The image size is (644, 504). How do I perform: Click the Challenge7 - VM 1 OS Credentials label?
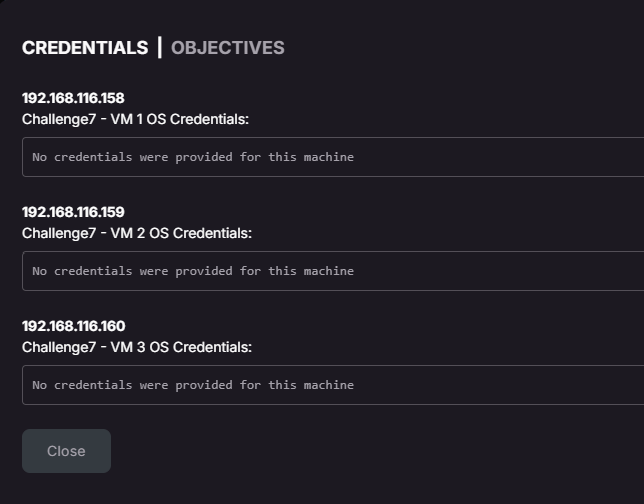pos(136,119)
